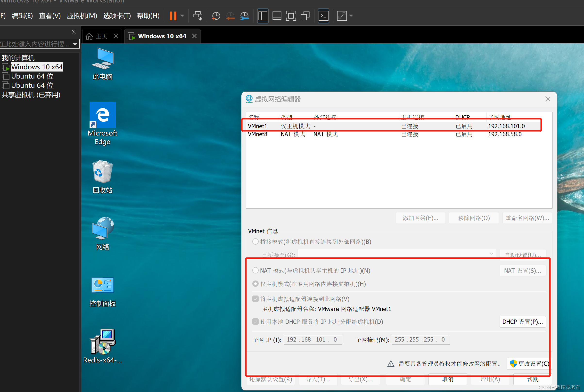Open the 选项卡(T) menu

(x=117, y=16)
